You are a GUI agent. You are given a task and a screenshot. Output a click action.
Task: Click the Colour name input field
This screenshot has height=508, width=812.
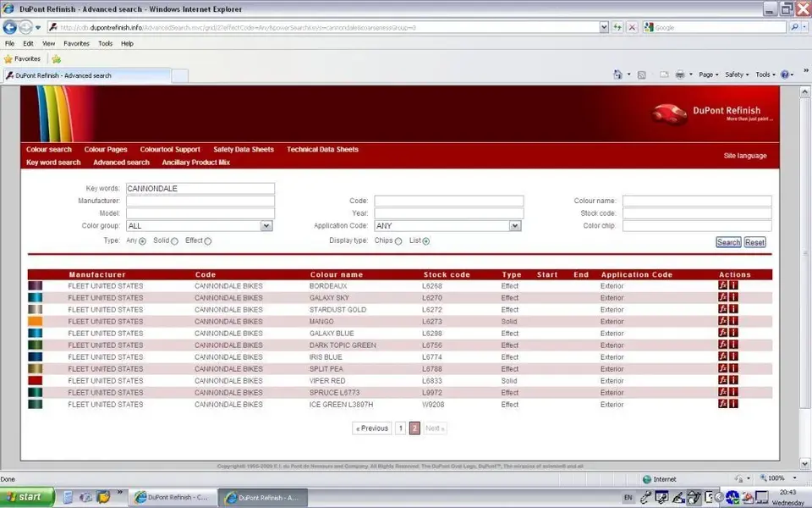click(x=697, y=201)
